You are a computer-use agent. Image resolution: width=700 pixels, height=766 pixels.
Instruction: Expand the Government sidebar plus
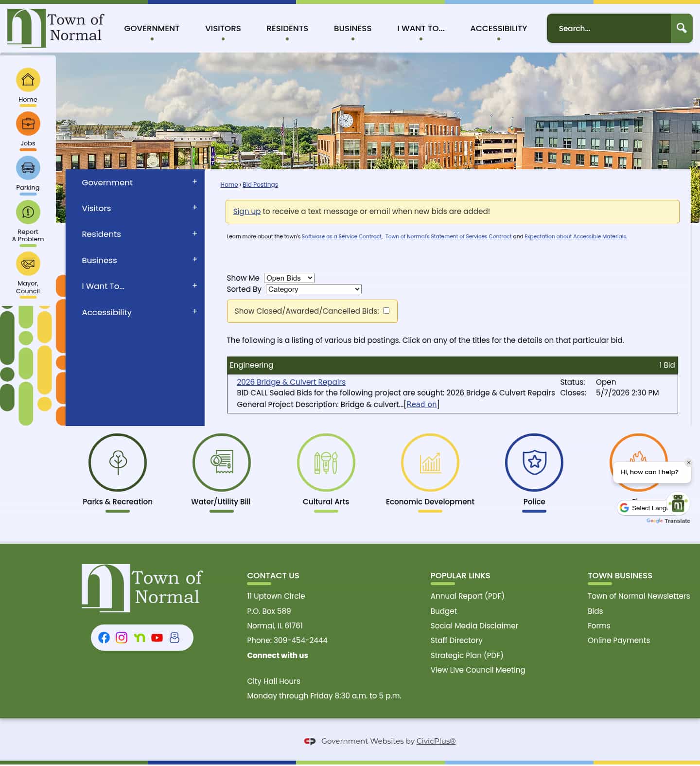(194, 182)
